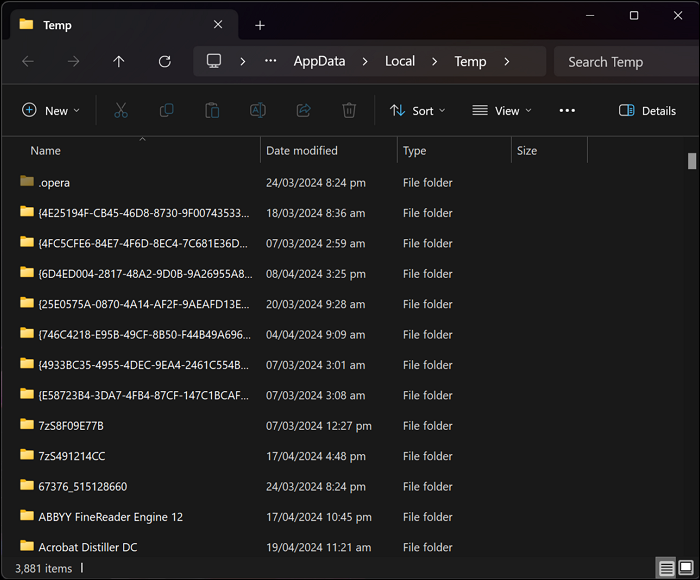Switch to large thumbnails view in status bar
Viewport: 700px width, 580px height.
pos(686,568)
